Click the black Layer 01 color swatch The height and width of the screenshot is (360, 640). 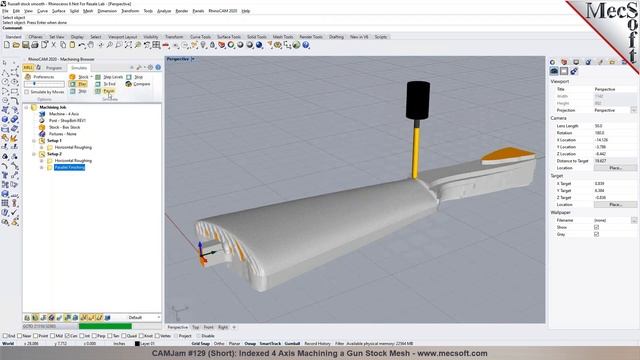click(137, 344)
